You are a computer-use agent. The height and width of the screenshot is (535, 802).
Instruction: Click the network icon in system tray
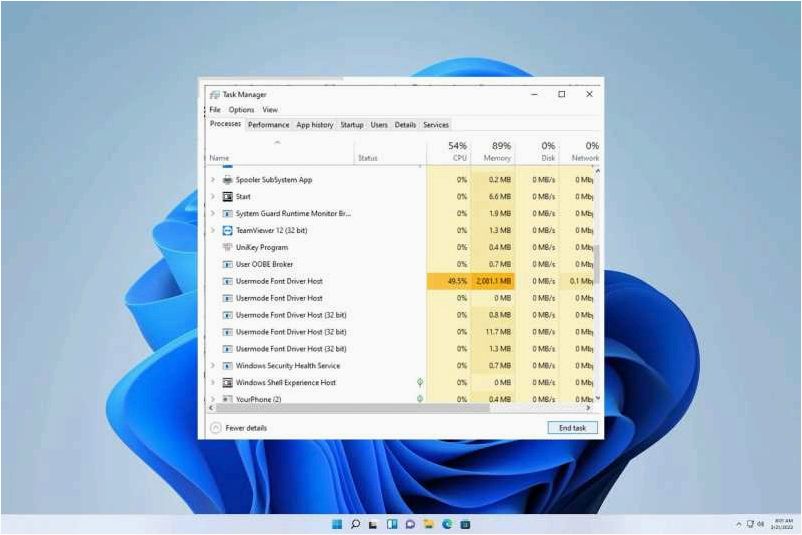pyautogui.click(x=750, y=524)
